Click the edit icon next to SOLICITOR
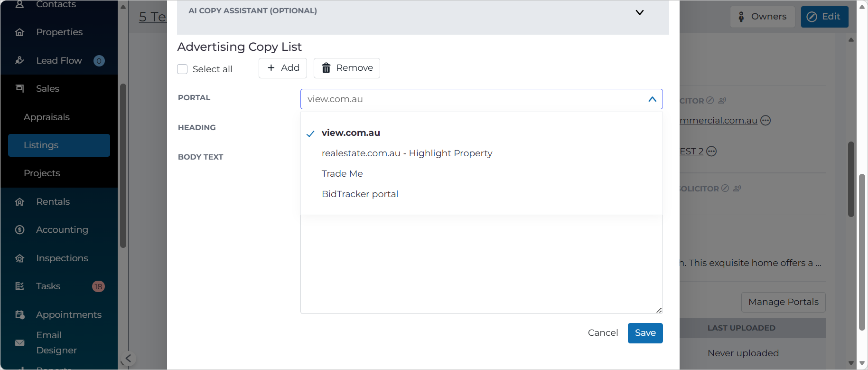The height and width of the screenshot is (370, 868). point(725,189)
